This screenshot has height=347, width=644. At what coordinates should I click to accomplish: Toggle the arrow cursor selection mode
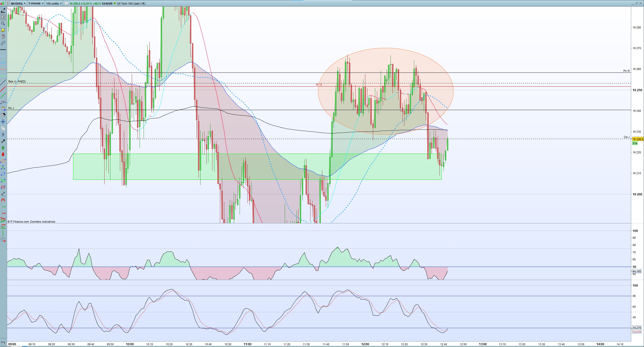point(3,17)
